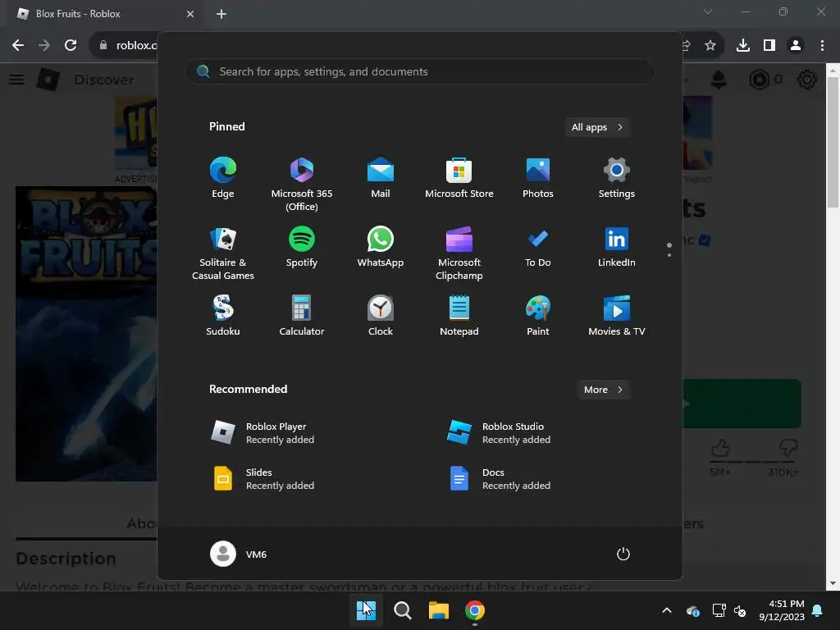Start Solitaire & Casual Games
Viewport: 840px width, 630px height.
point(223,253)
